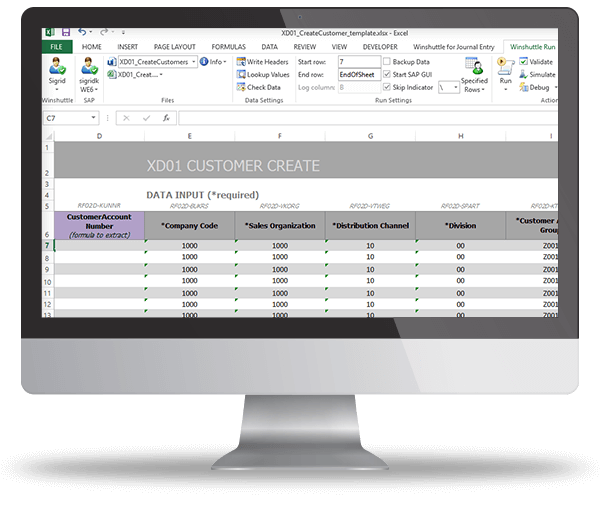600x512 pixels.
Task: Open the FILE tab
Action: point(56,47)
